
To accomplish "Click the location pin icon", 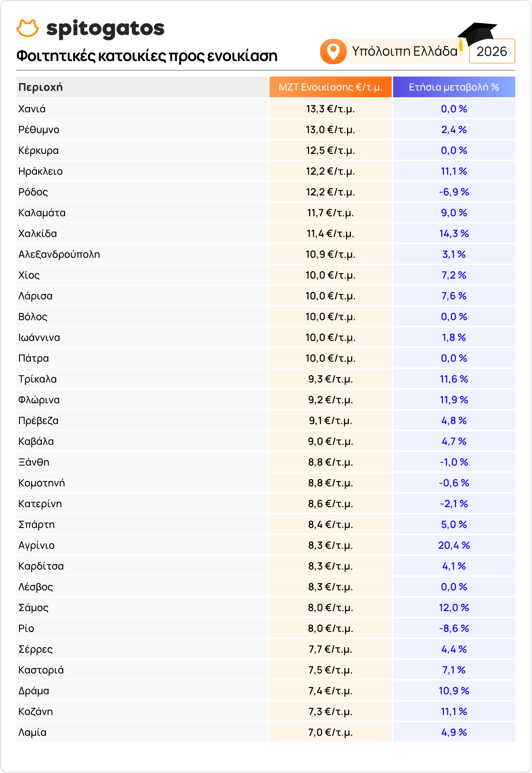I will [333, 51].
